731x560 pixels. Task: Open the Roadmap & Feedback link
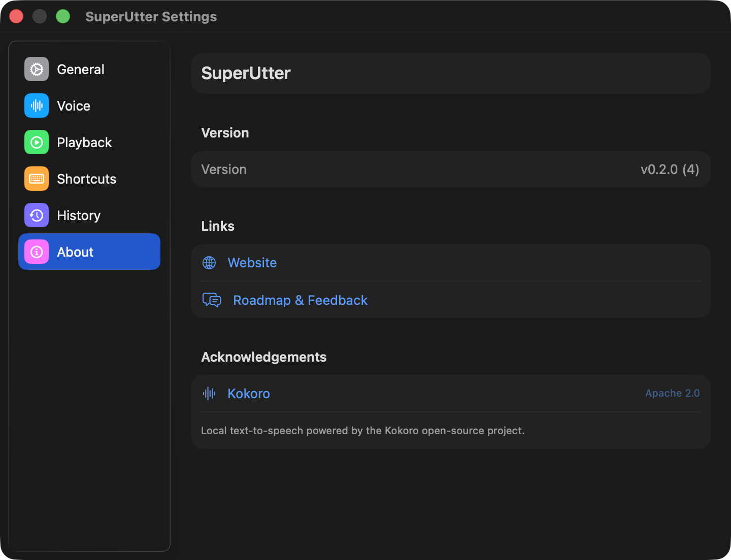click(x=300, y=300)
